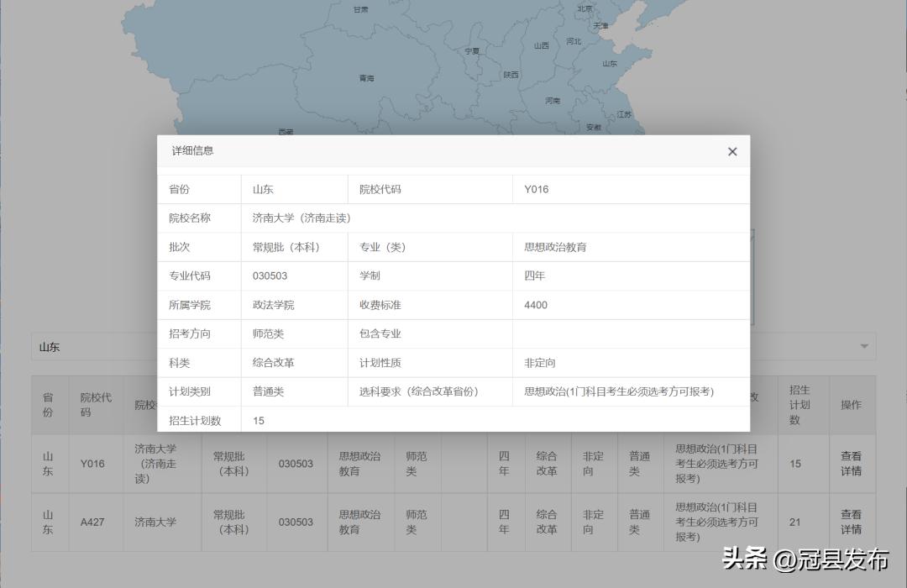Viewport: 907px width, 588px height.
Task: Click the 思想政治教育 value in the detail dialog
Action: coord(555,247)
